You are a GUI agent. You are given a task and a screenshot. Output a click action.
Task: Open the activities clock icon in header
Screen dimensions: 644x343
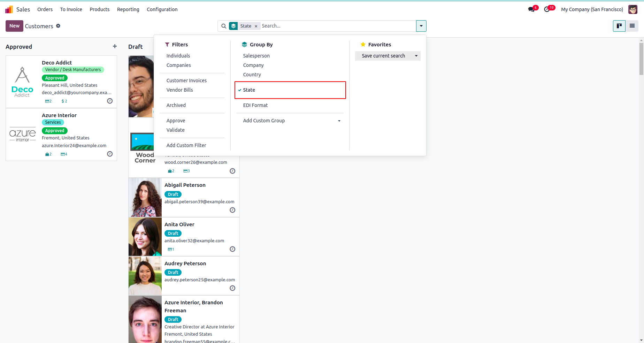547,9
